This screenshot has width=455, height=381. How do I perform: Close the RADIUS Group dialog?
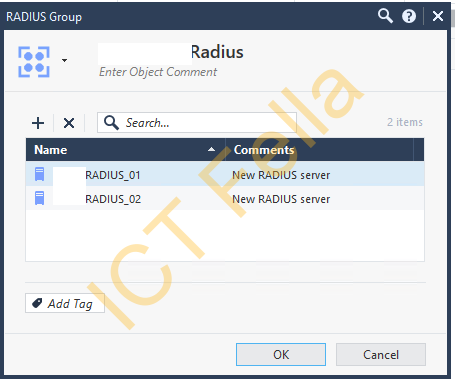click(438, 16)
